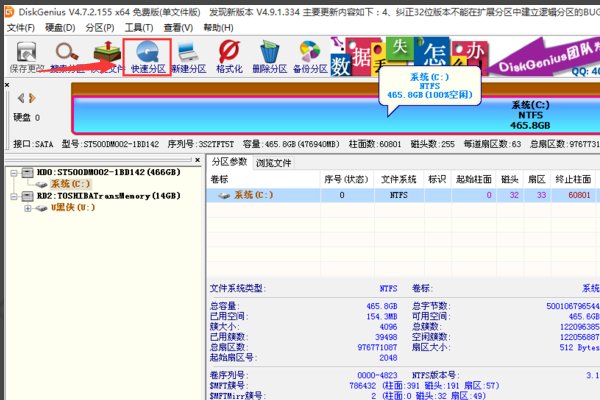Click New Partition (新建分区) toolbar icon
This screenshot has height=400, width=600.
(188, 57)
